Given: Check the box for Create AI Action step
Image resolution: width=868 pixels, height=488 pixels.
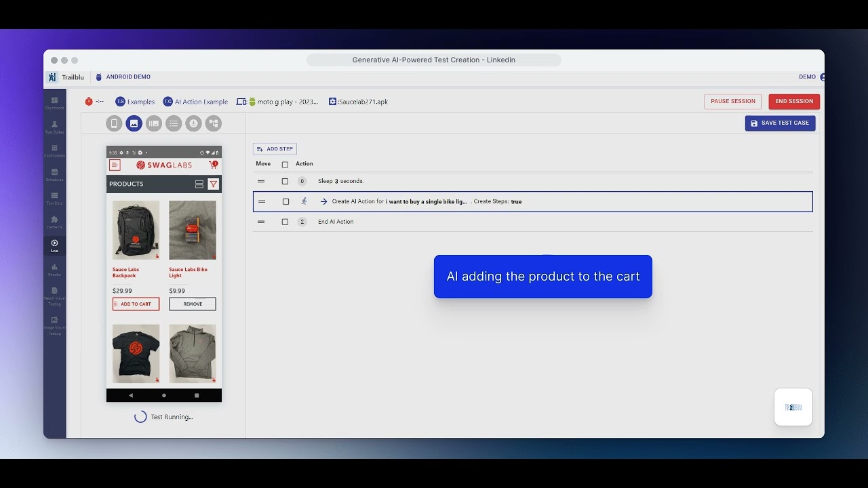Looking at the screenshot, I should (x=285, y=201).
